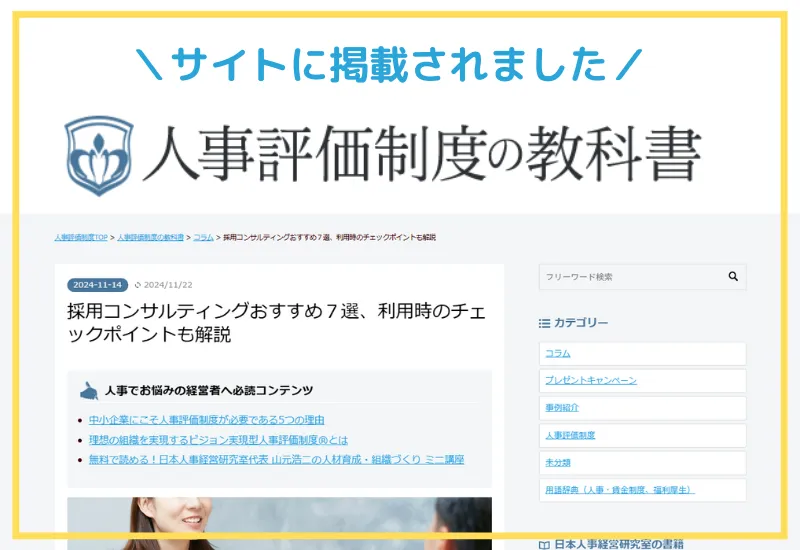Viewport: 800px width, 550px height.
Task: Click the icon beside 人事でお悩みの経営者へ必読コンテンツ
Action: (x=90, y=390)
